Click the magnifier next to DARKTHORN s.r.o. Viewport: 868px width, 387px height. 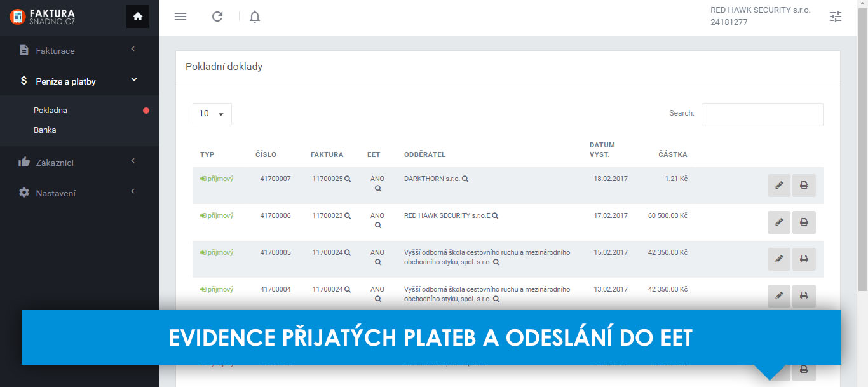465,179
